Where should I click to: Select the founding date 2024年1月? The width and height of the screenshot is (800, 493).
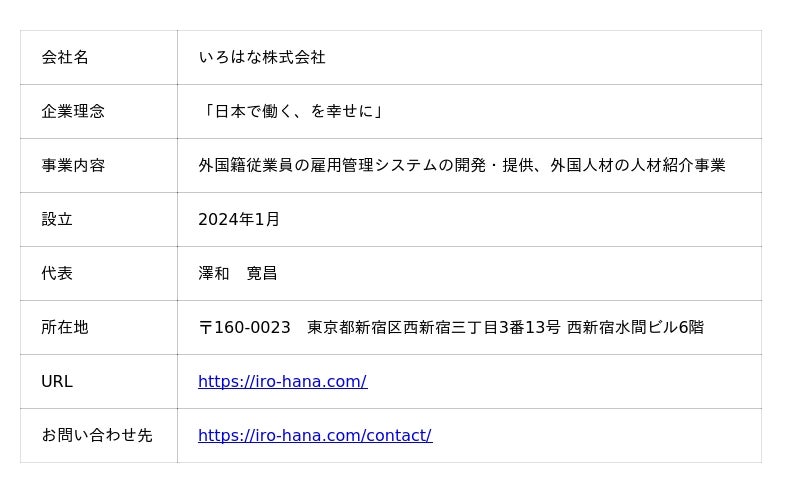point(239,220)
